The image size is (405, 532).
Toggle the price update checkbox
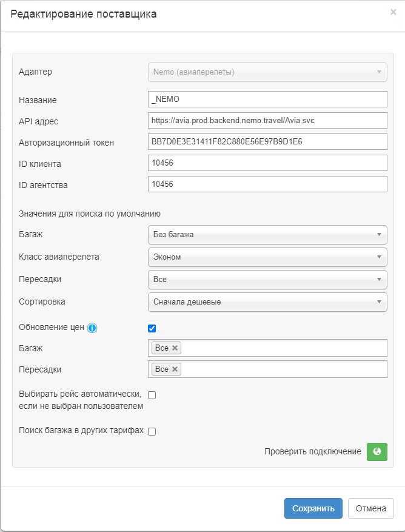[152, 328]
